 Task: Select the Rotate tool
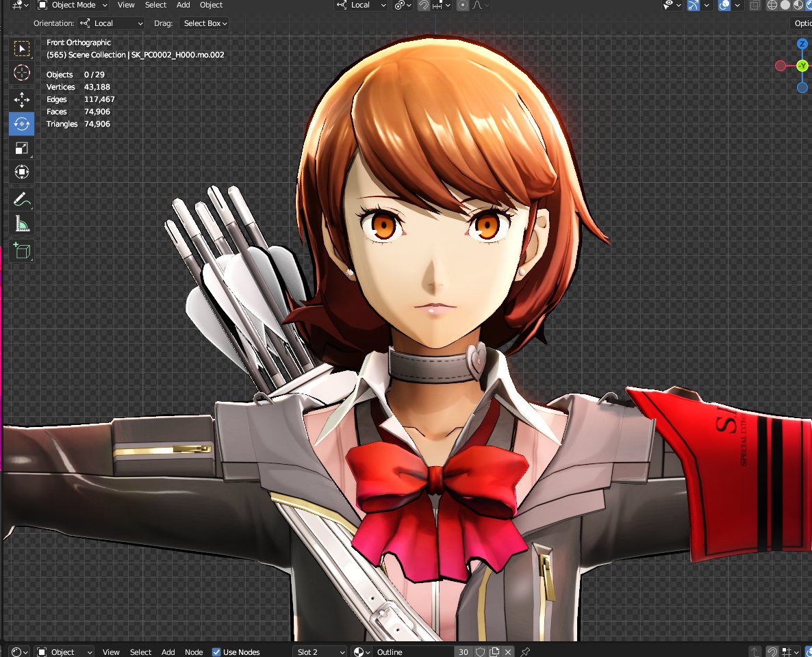[21, 124]
